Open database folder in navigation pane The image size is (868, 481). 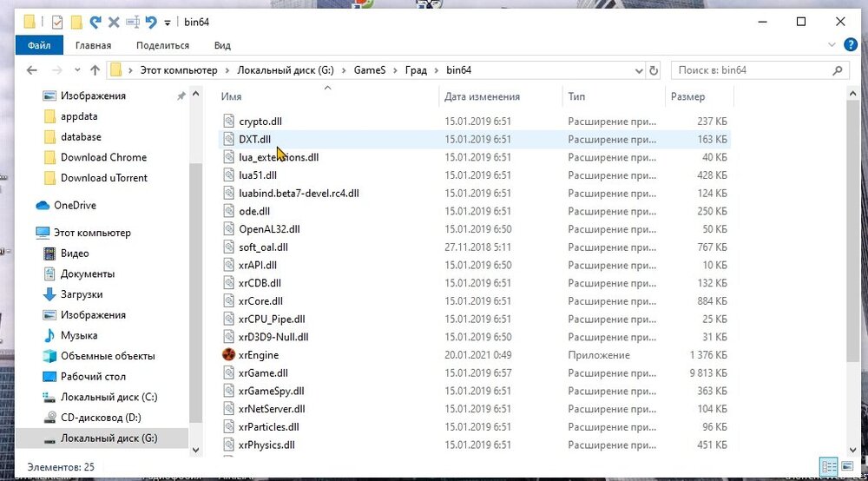(x=81, y=136)
